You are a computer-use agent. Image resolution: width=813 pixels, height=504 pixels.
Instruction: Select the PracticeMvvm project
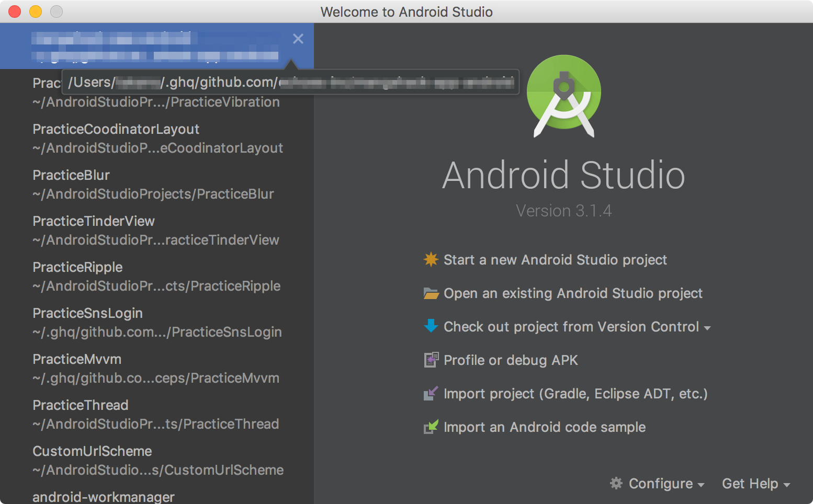77,359
